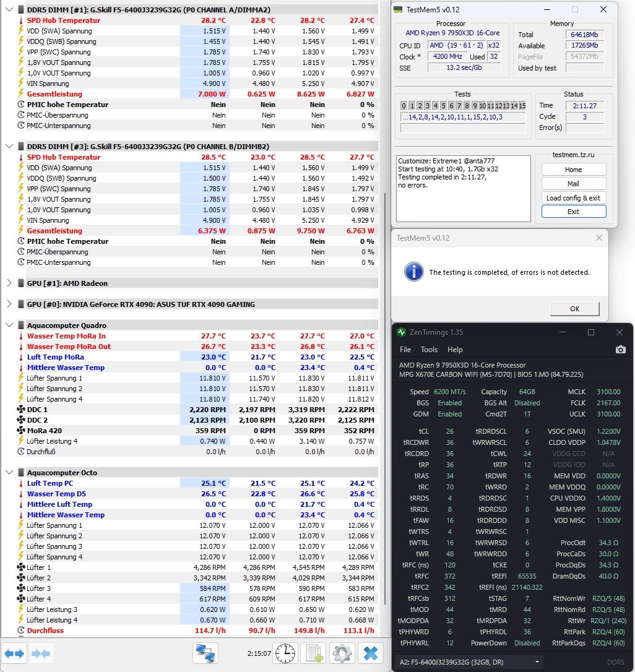Image resolution: width=635 pixels, height=672 pixels.
Task: Click fan icon beside Lüfter 3
Action: [20, 588]
